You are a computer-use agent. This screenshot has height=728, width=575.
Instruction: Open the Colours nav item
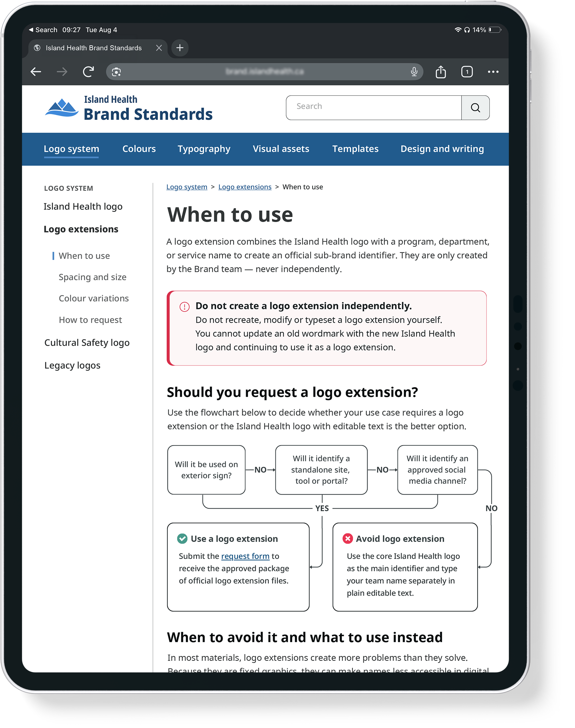point(139,149)
